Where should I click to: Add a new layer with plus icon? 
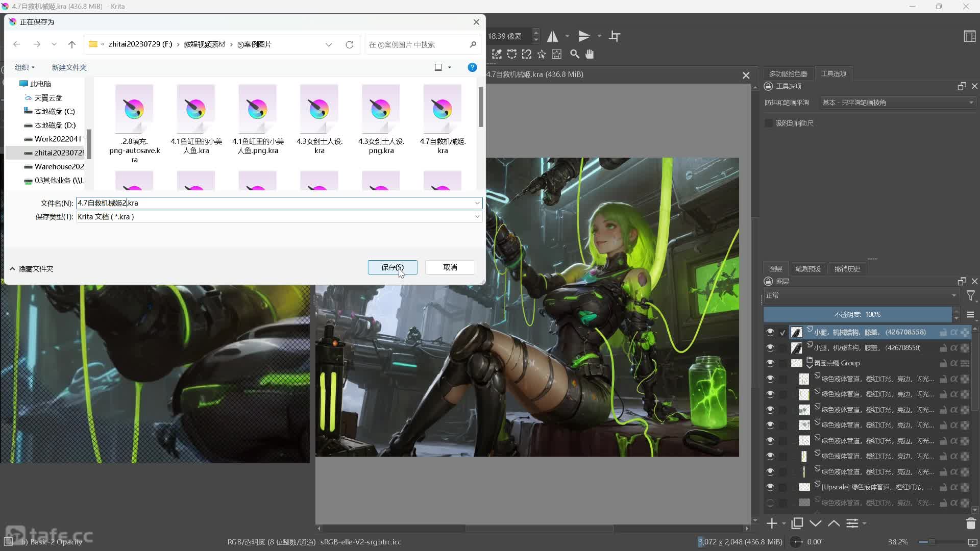click(772, 523)
